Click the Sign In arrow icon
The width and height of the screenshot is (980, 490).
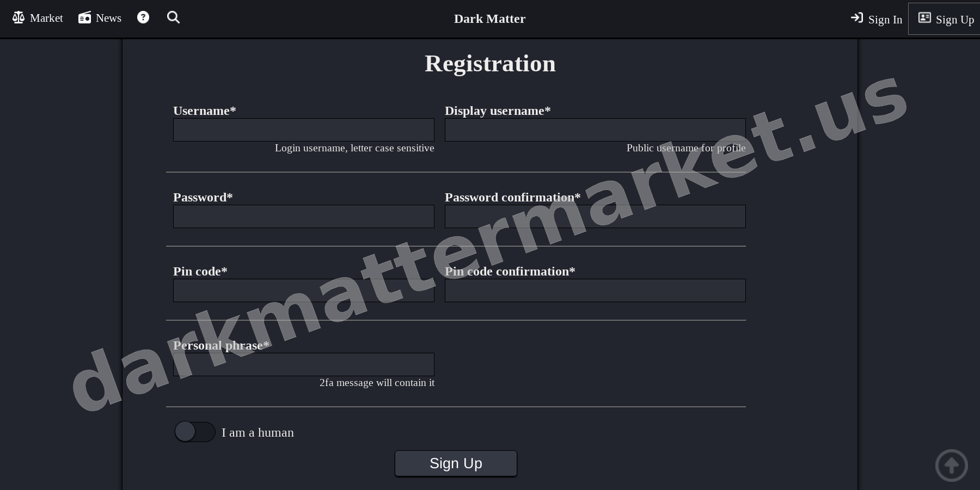pyautogui.click(x=856, y=18)
